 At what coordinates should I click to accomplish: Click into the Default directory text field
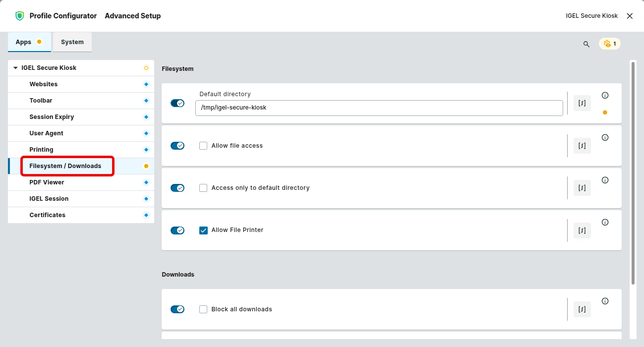click(x=379, y=108)
